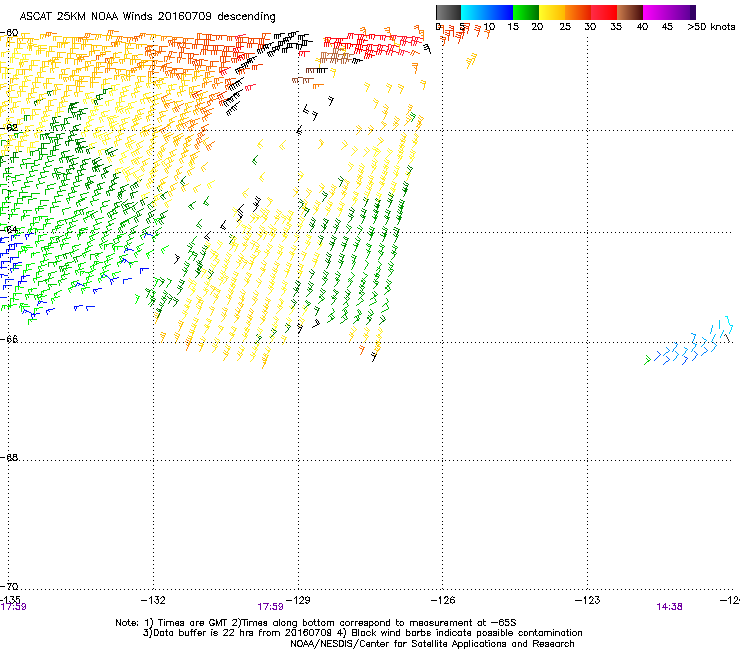
Task: Click the magenta 40-45 knots legend color
Action: pyautogui.click(x=656, y=12)
